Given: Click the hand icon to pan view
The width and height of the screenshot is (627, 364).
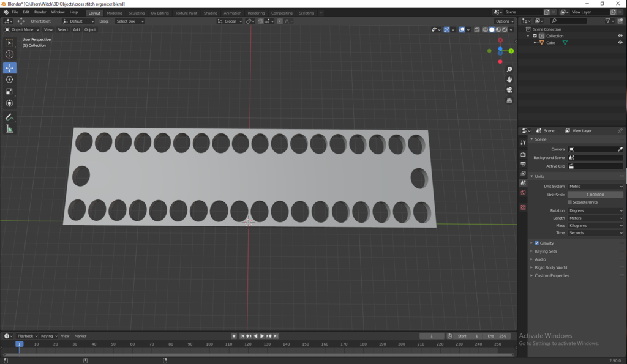Looking at the screenshot, I should pos(509,80).
